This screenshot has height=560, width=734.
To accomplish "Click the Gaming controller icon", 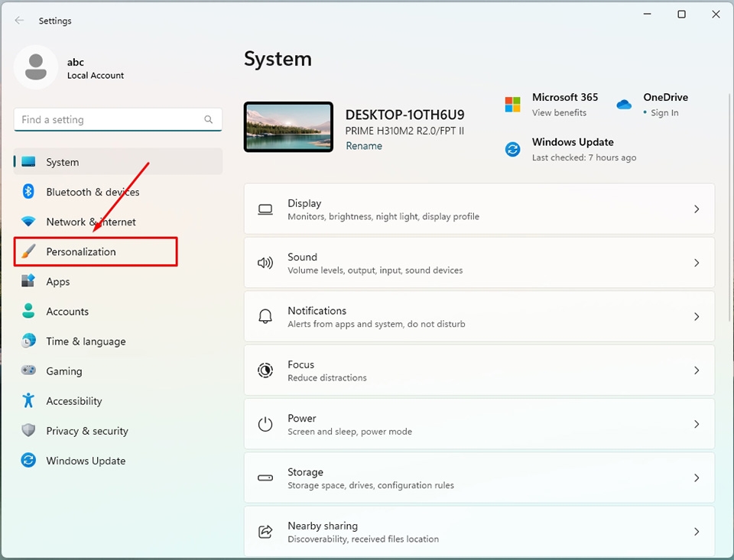I will [28, 370].
